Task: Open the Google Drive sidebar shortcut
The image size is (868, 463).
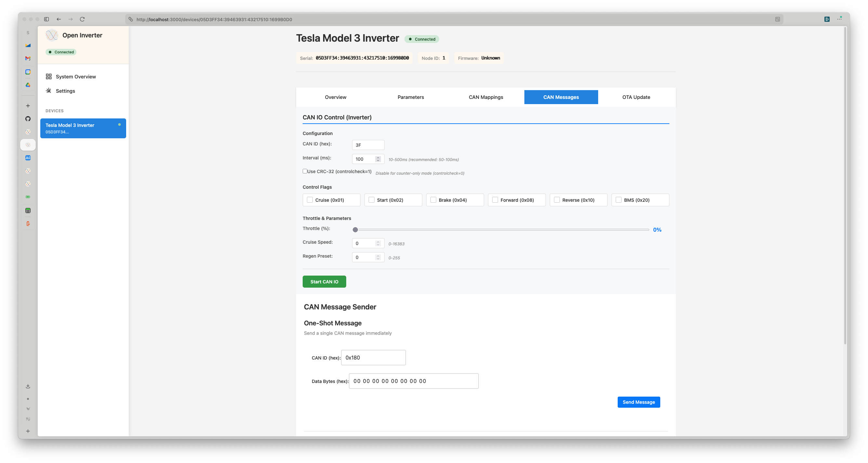Action: pos(28,85)
